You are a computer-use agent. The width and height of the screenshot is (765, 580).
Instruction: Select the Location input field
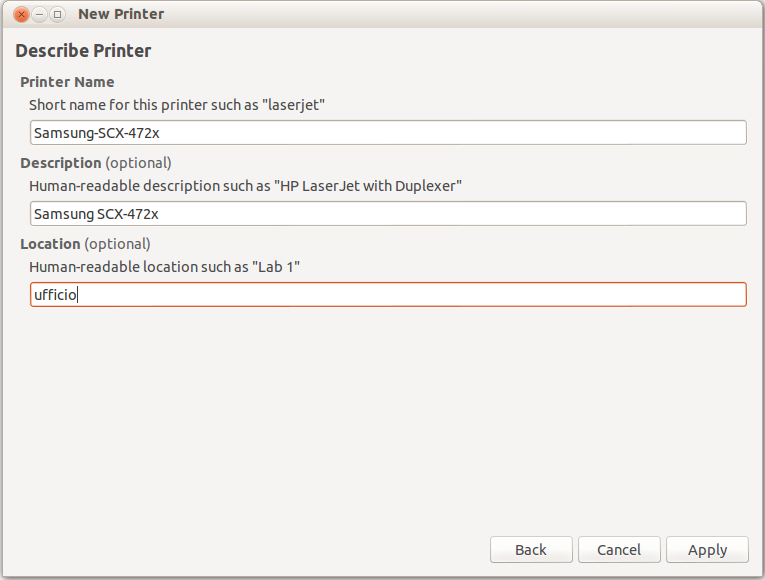tap(388, 295)
